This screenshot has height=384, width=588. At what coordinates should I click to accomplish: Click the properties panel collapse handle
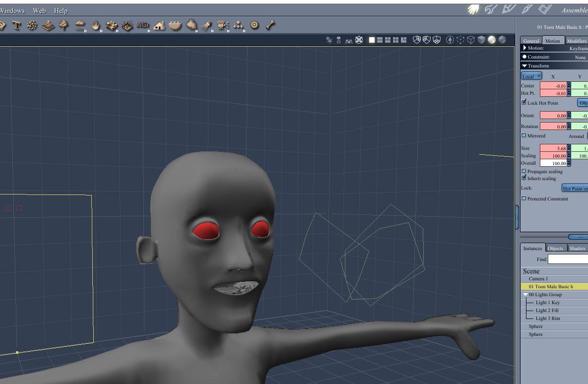[517, 217]
